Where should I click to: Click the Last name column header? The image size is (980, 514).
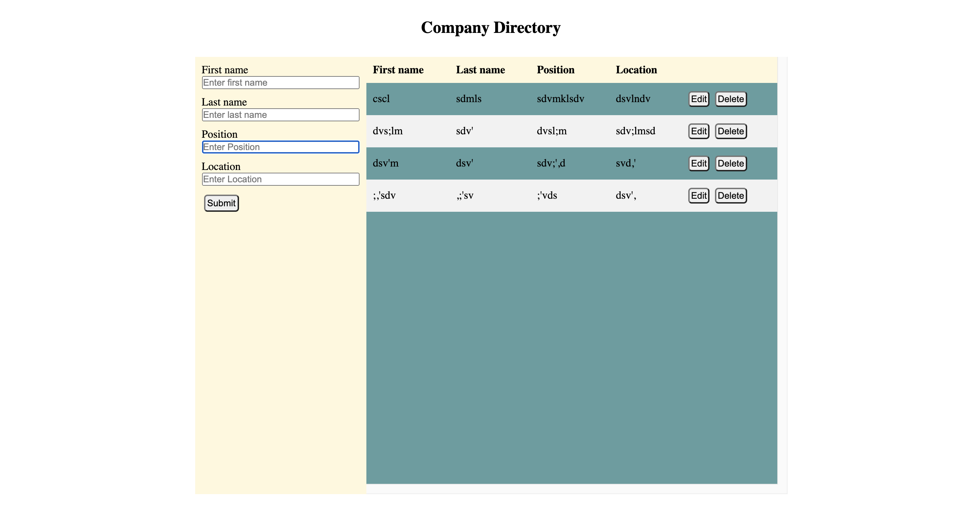[x=480, y=70]
